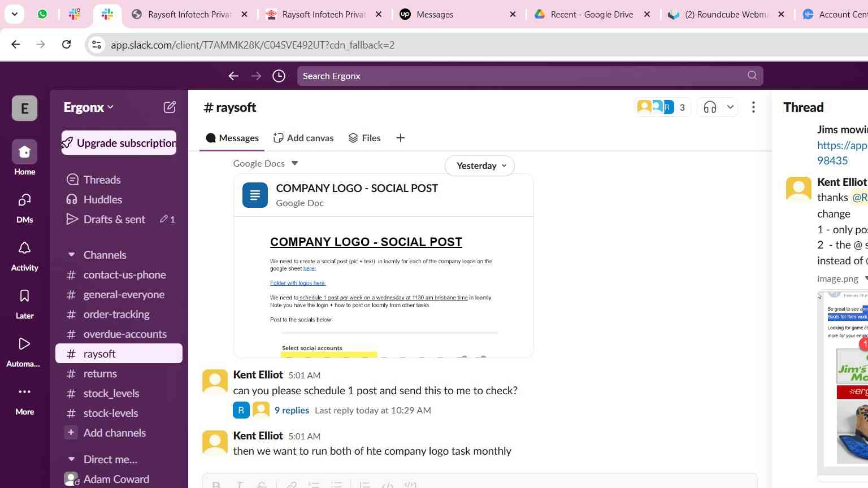Click Add canvas tab
This screenshot has width=868, height=488.
[x=303, y=138]
